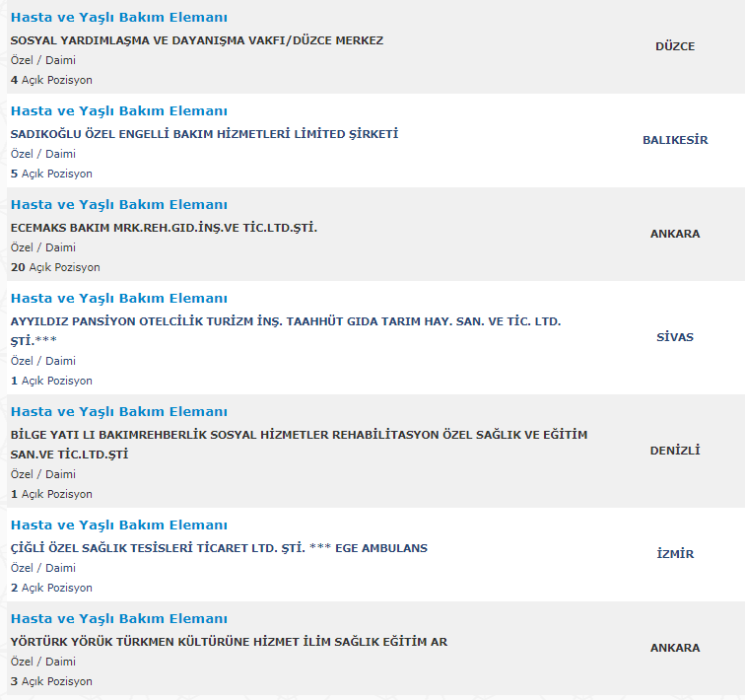Open the Düzce Merkez Hasta ve Yaşlı Bakım Elemanı listing

[x=119, y=18]
